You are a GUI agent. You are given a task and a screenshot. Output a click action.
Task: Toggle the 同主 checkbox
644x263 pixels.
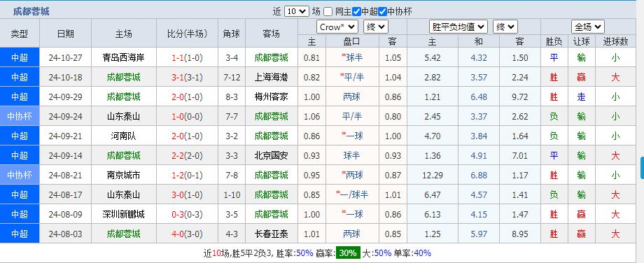328,11
